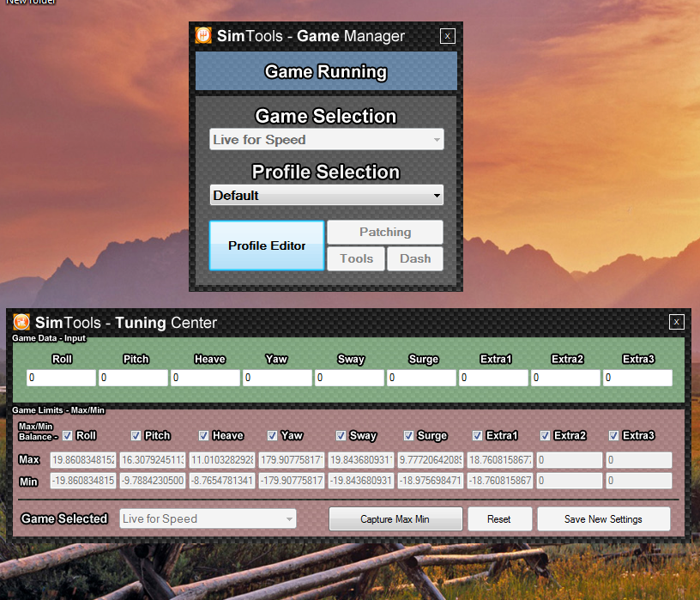Click the Roll Min value -19.860834815
Screen dimensions: 700x600
coord(83,481)
